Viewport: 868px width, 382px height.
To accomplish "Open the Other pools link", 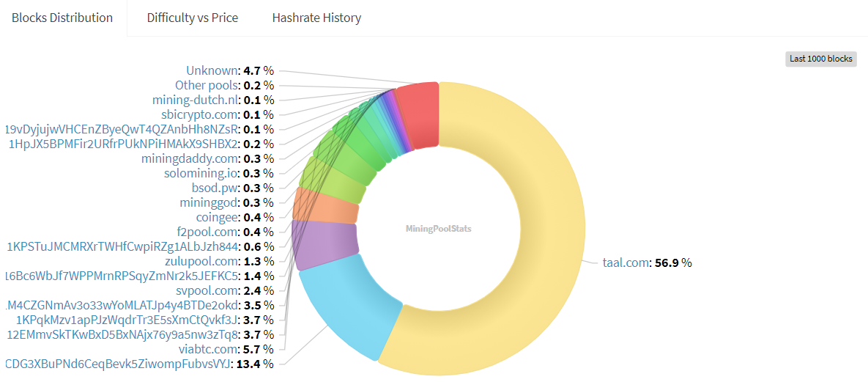I will point(207,85).
